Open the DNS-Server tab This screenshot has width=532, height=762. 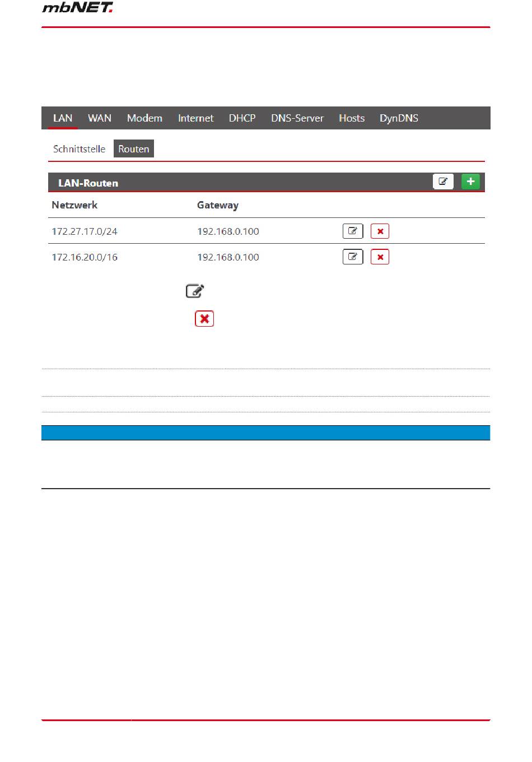tap(297, 118)
